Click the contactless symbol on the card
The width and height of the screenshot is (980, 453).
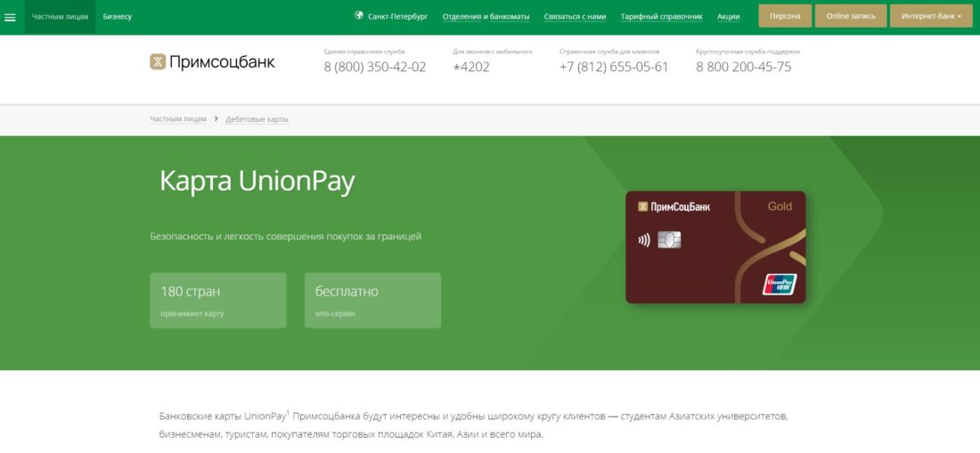coord(644,240)
